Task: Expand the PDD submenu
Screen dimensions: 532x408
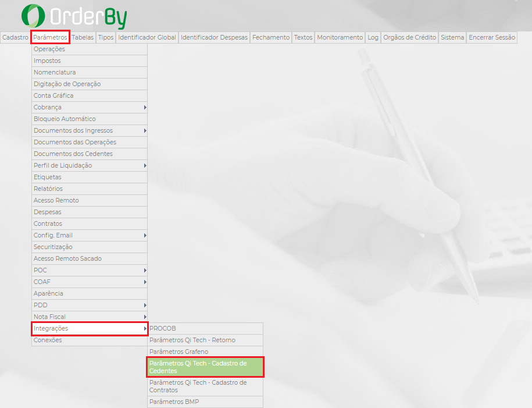Action: tap(89, 305)
